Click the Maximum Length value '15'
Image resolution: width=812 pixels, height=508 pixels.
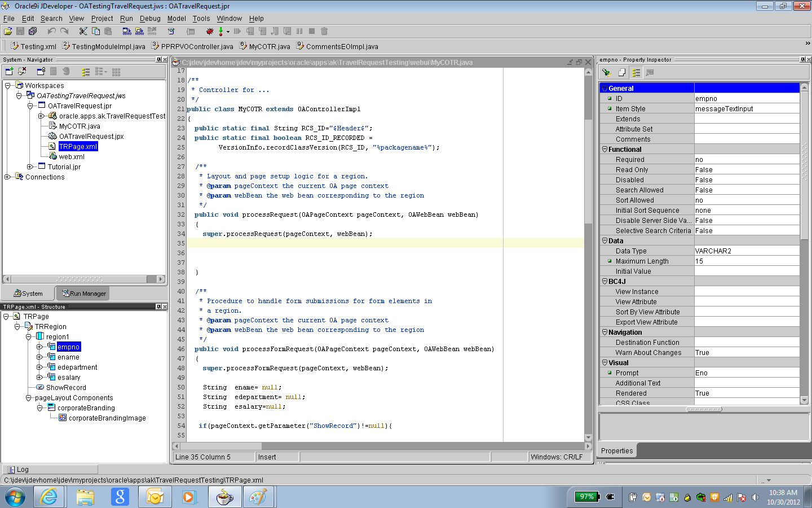747,261
